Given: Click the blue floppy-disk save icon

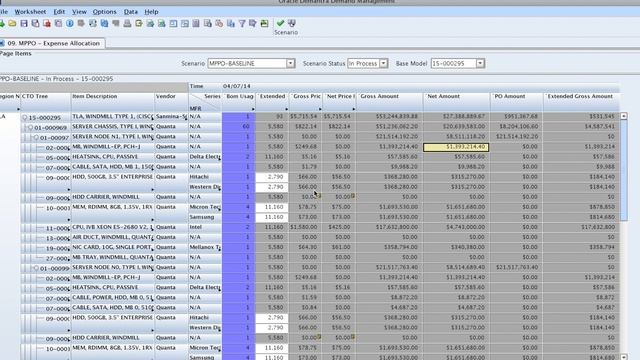Looking at the screenshot, I should click(x=24, y=23).
